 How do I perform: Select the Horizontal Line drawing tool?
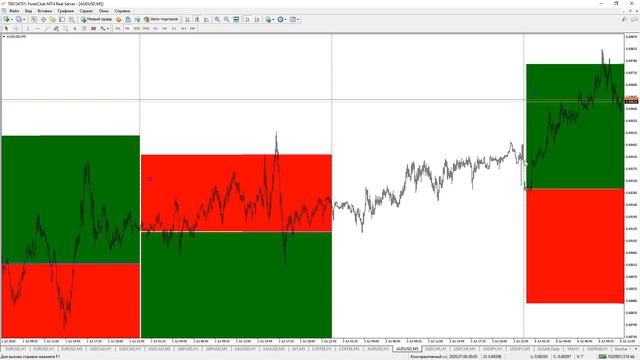(x=37, y=28)
